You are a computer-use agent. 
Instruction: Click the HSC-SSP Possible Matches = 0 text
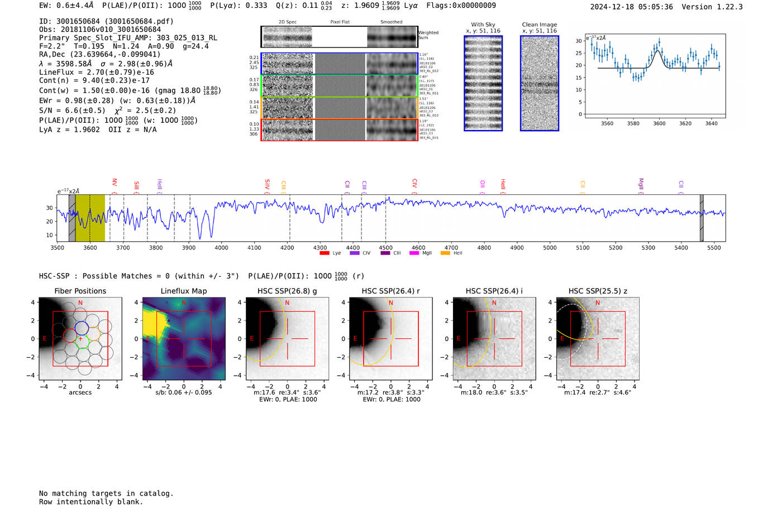[139, 276]
